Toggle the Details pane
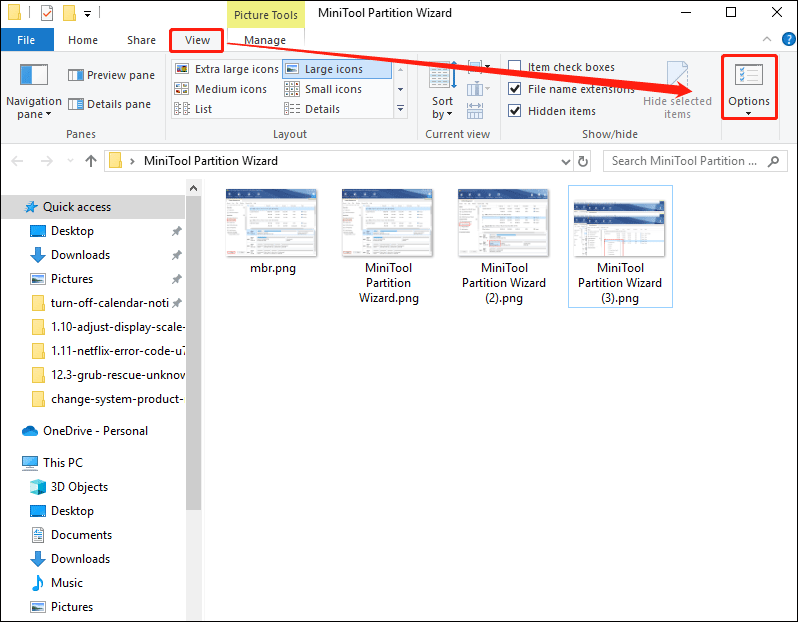 pos(109,104)
